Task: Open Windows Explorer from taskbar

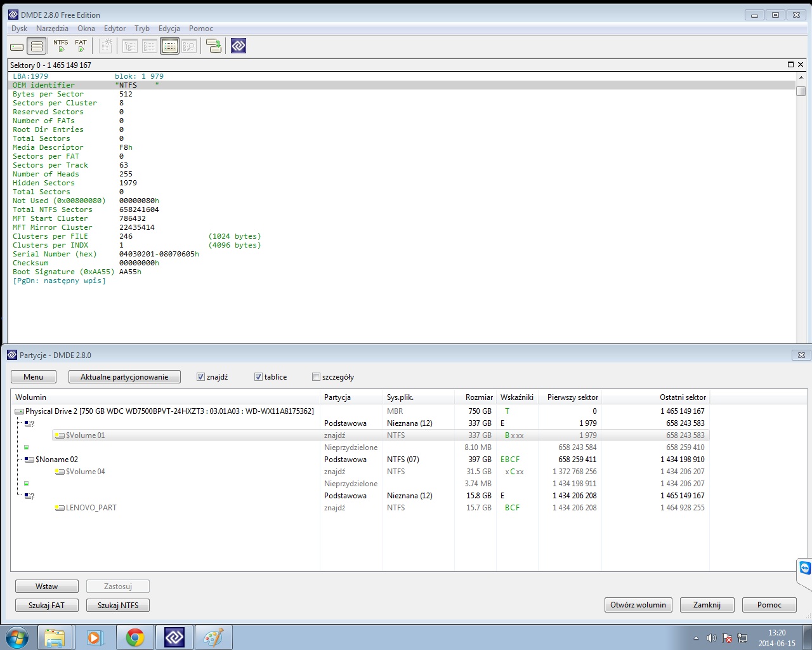Action: click(x=55, y=637)
